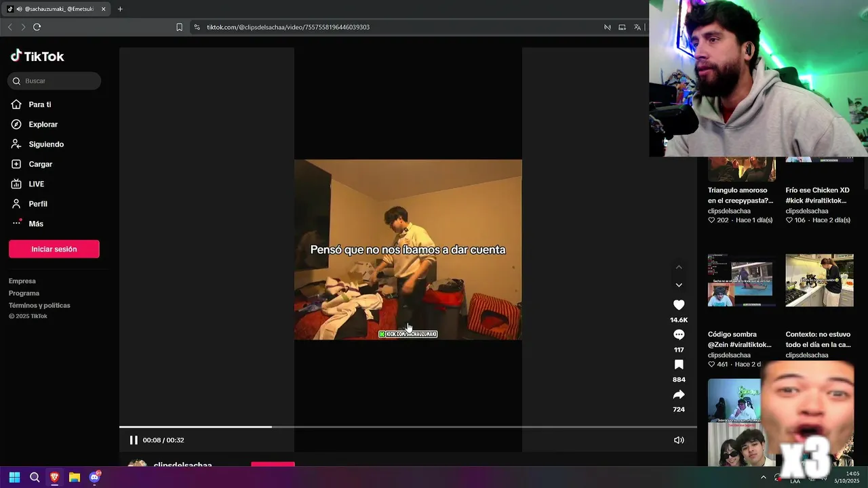This screenshot has width=868, height=488.
Task: Pause the video with the pause button
Action: click(x=134, y=440)
